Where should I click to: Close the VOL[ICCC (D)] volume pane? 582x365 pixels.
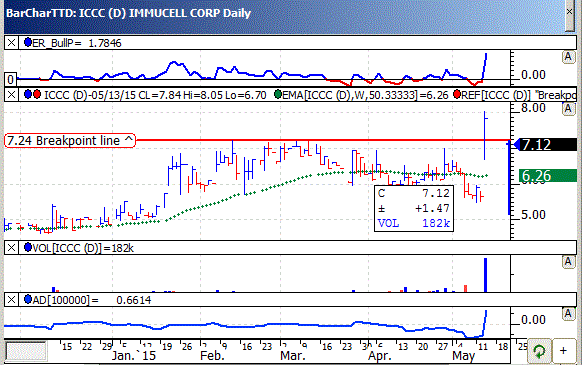[12, 248]
